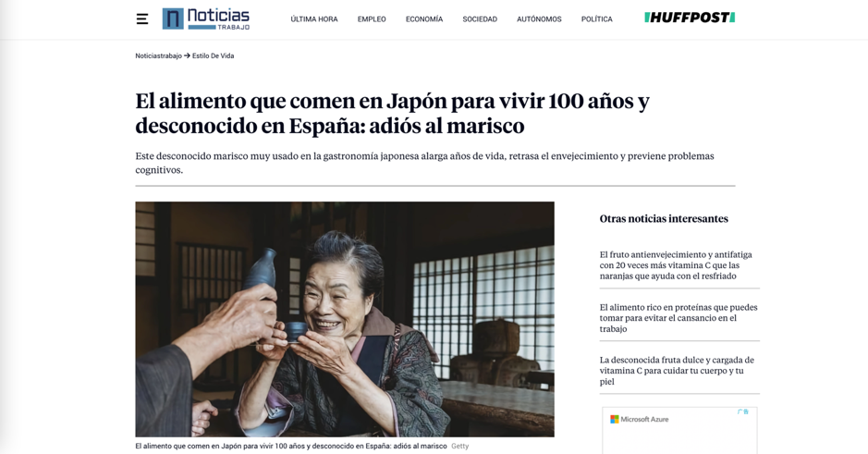Open the HuffPost logo link

tap(690, 18)
